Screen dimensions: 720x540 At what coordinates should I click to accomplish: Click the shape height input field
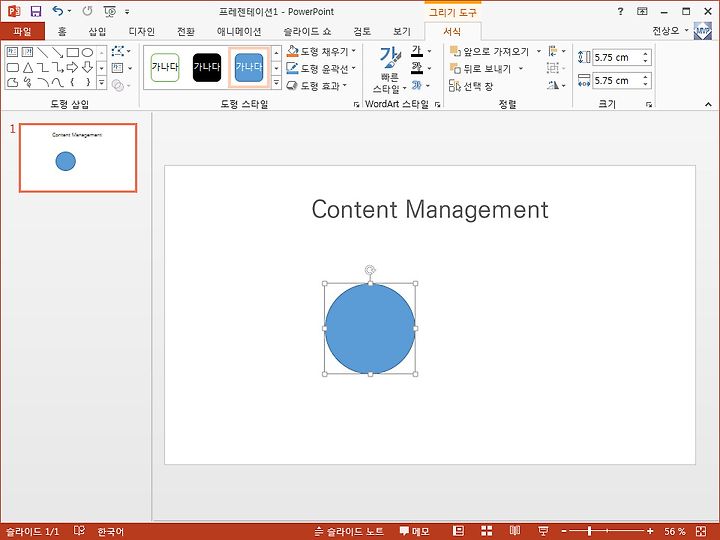(x=616, y=57)
